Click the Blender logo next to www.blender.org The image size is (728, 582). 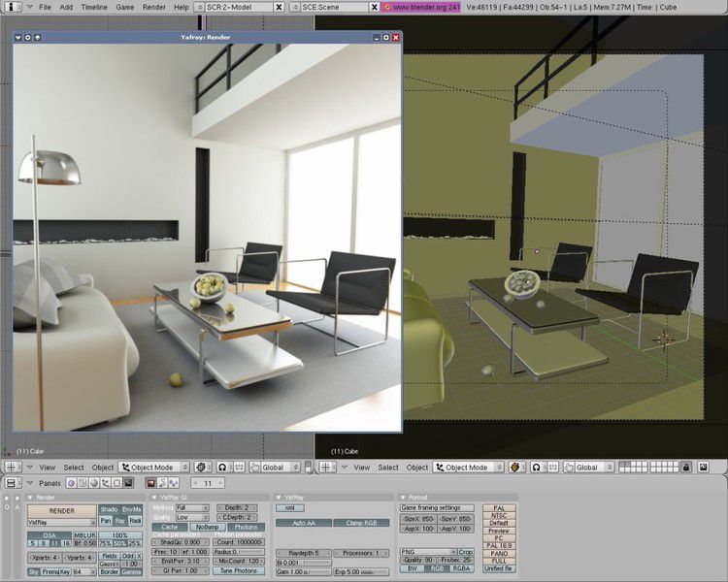(385, 7)
